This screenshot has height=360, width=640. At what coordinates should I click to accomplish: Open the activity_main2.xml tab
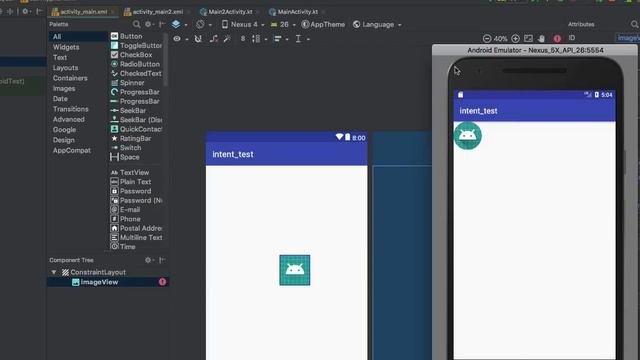pyautogui.click(x=157, y=12)
